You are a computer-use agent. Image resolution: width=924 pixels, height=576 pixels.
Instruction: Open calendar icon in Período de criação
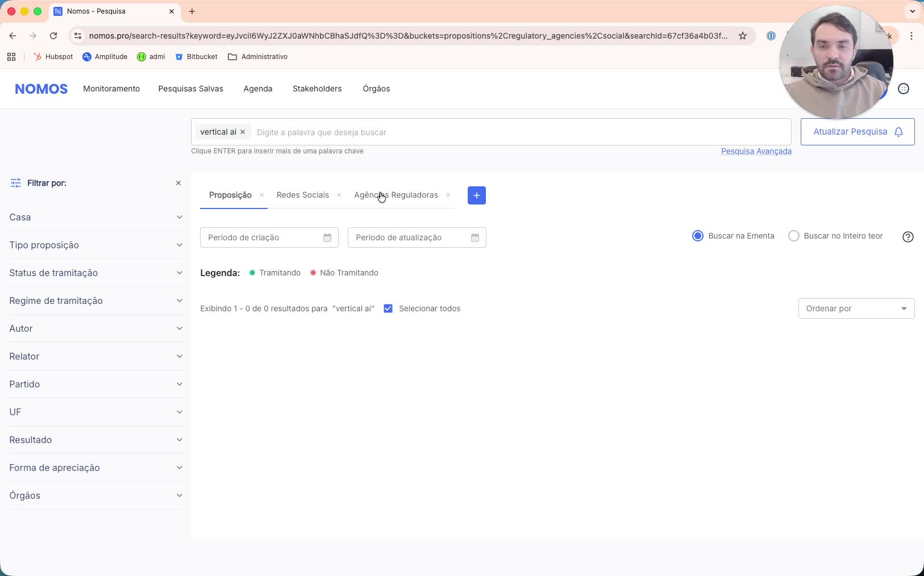coord(327,237)
